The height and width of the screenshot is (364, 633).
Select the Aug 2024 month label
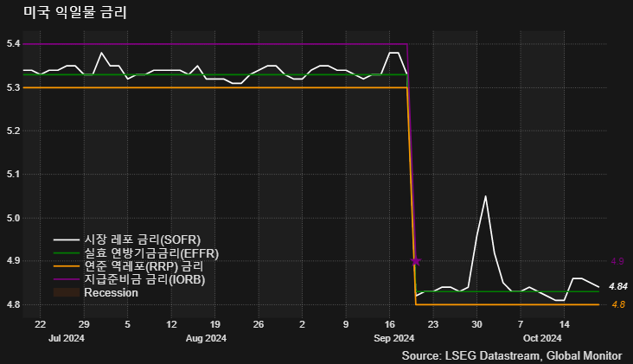pos(206,339)
